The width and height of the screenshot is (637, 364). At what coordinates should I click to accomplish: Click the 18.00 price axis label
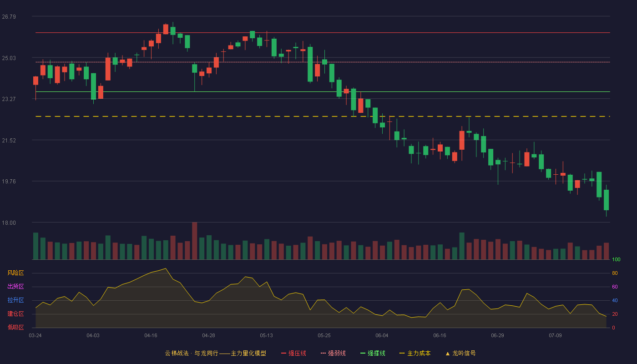[9, 222]
